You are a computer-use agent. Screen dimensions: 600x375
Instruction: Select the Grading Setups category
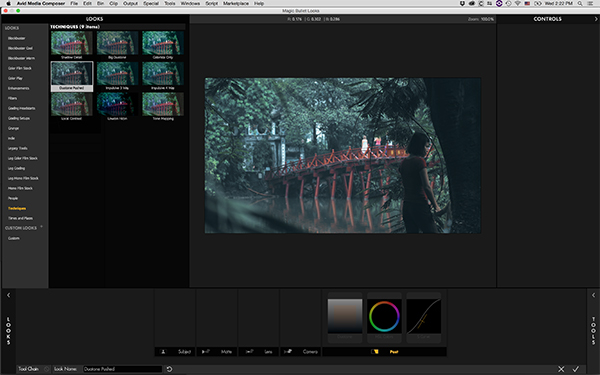[19, 118]
